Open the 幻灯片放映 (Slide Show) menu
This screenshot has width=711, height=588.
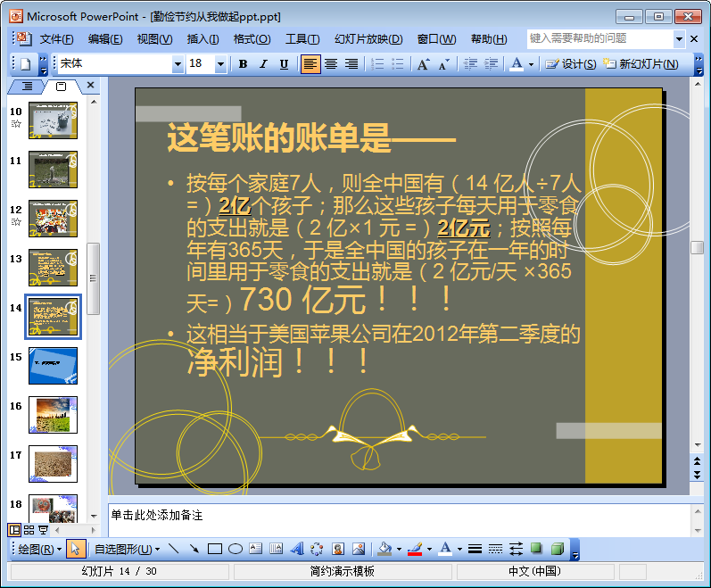point(368,39)
